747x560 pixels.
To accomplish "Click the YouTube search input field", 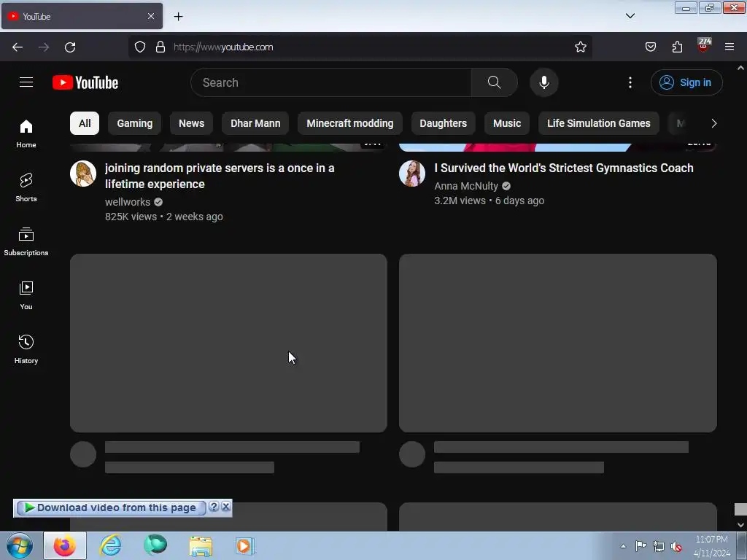I will pyautogui.click(x=331, y=82).
